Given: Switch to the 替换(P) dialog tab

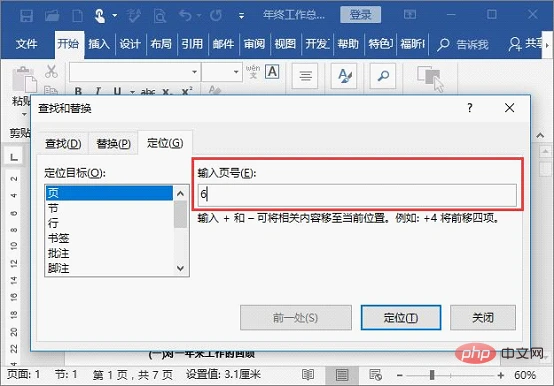Looking at the screenshot, I should coord(113,144).
